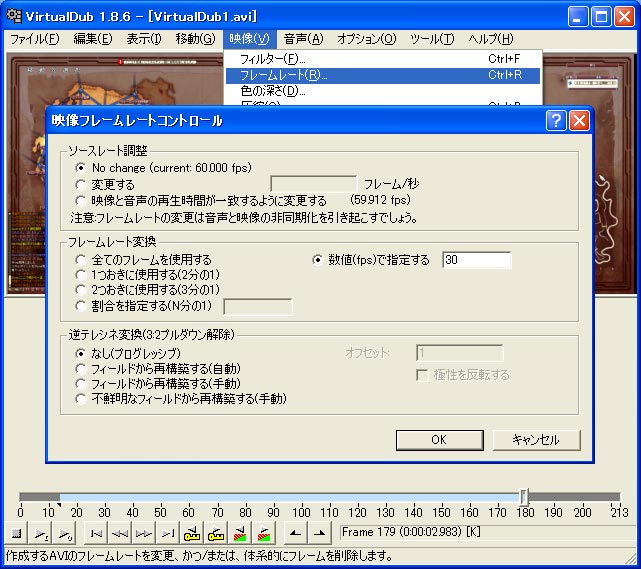641x569 pixels.
Task: Click the timeline end label 213
Action: [619, 512]
